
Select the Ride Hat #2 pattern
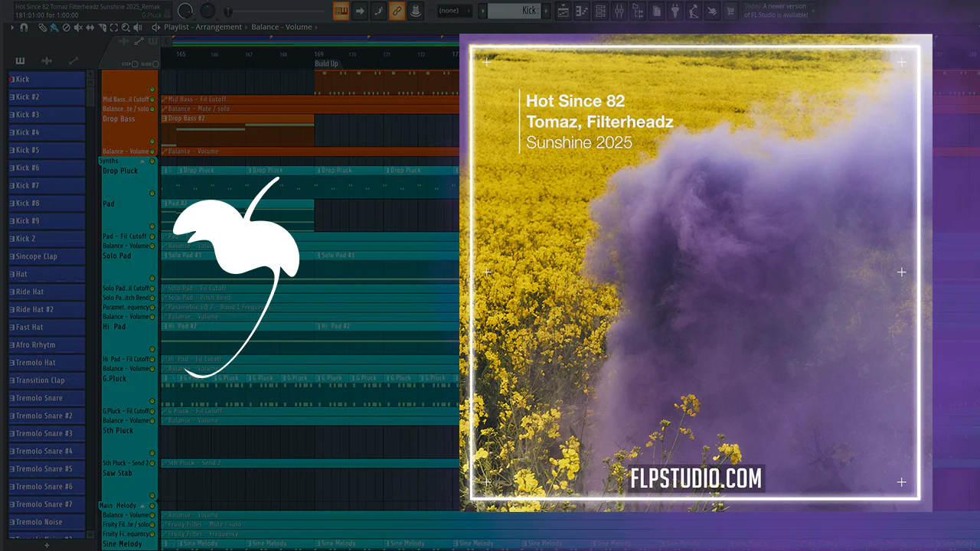click(47, 309)
